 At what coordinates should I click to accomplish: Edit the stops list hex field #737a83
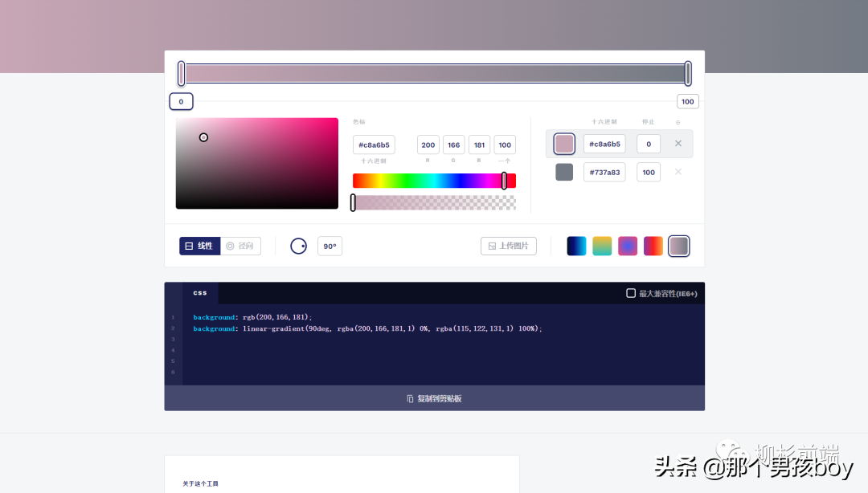604,172
